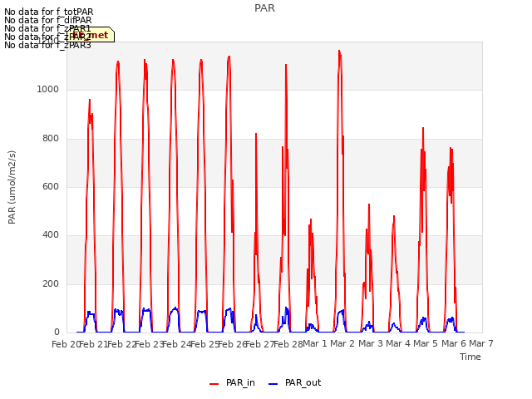The width and height of the screenshot is (532, 399).
Task: Click the Mar 5 x-axis tick label
Action: (x=426, y=343)
